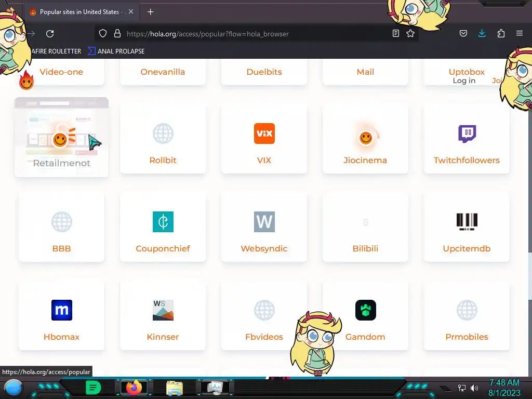The width and height of the screenshot is (532, 399).
Task: Switch to Firefox on the taskbar
Action: (134, 388)
